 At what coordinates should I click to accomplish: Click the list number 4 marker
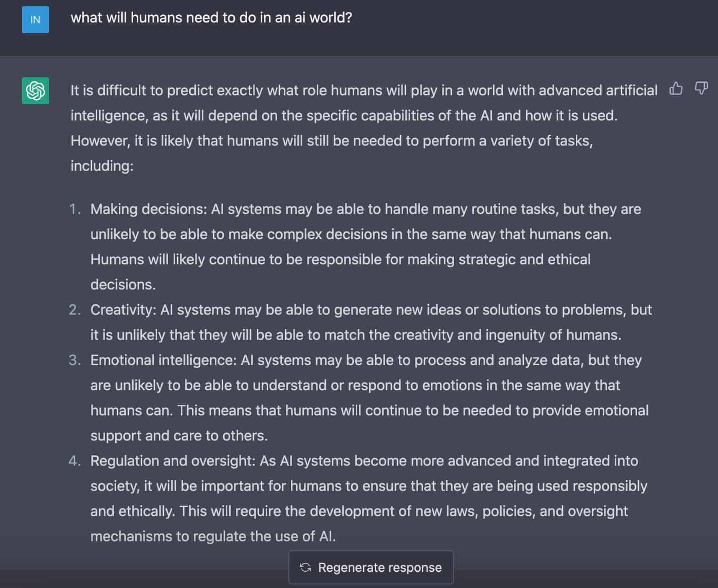(75, 461)
